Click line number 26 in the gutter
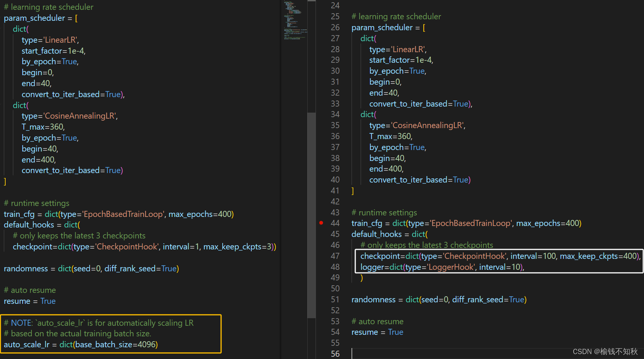The image size is (644, 359). point(335,28)
